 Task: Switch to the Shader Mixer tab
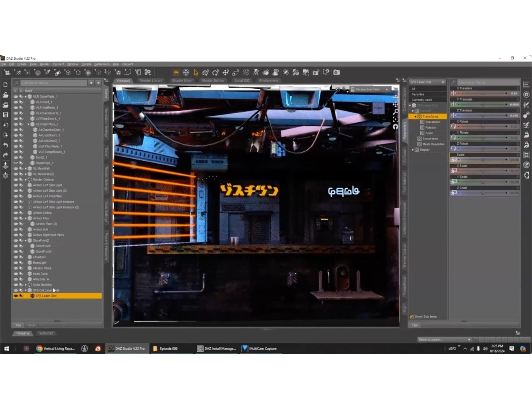182,81
